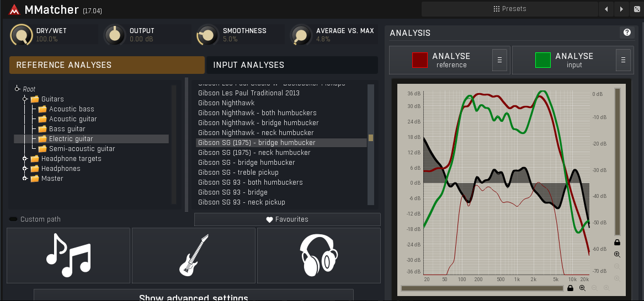Select Gibson SG - bridge humbucker
The image size is (644, 301).
click(x=281, y=162)
